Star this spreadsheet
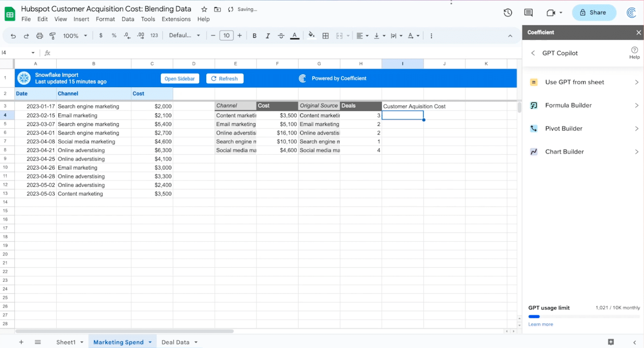The width and height of the screenshot is (644, 348). tap(204, 9)
